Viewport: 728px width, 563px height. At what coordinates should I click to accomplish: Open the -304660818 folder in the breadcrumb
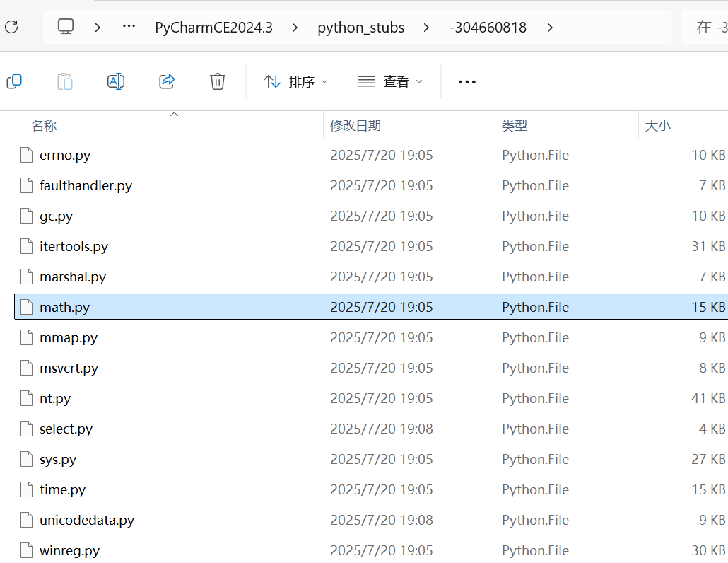coord(488,27)
